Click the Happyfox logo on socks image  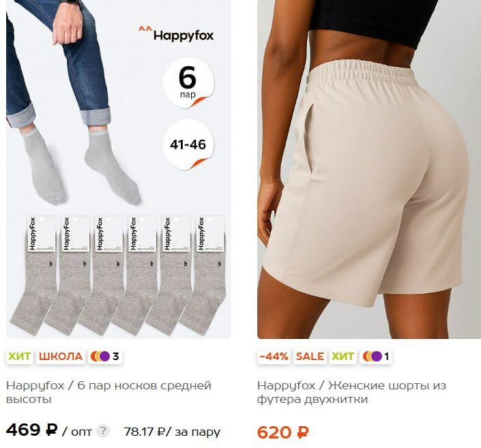pyautogui.click(x=176, y=34)
